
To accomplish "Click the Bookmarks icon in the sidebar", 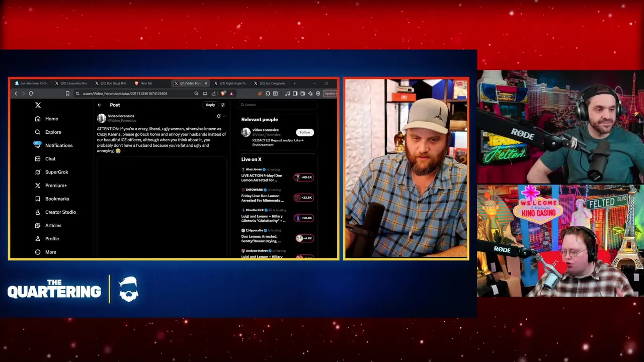I will click(38, 199).
